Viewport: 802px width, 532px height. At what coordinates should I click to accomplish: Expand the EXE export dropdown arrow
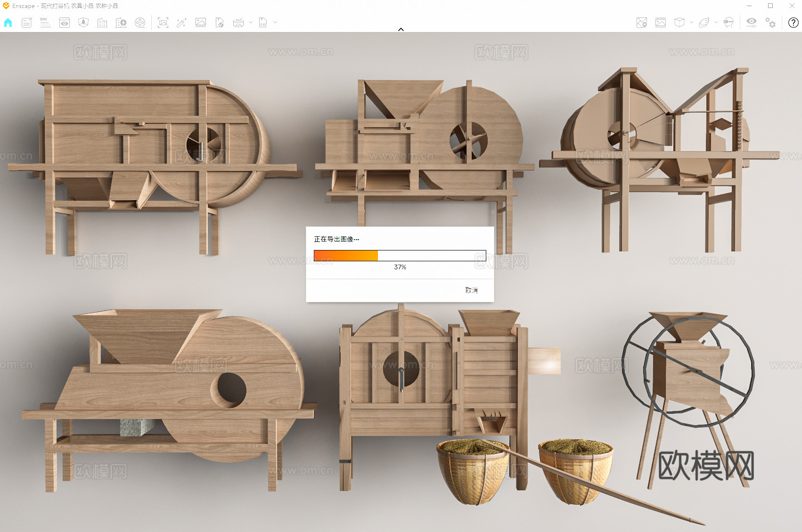pos(275,22)
